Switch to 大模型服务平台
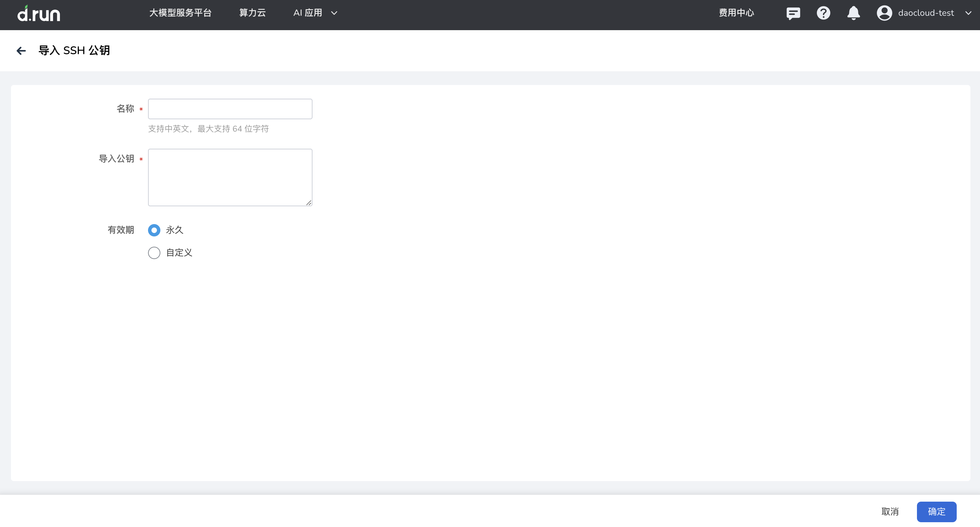This screenshot has width=980, height=527. [x=180, y=13]
